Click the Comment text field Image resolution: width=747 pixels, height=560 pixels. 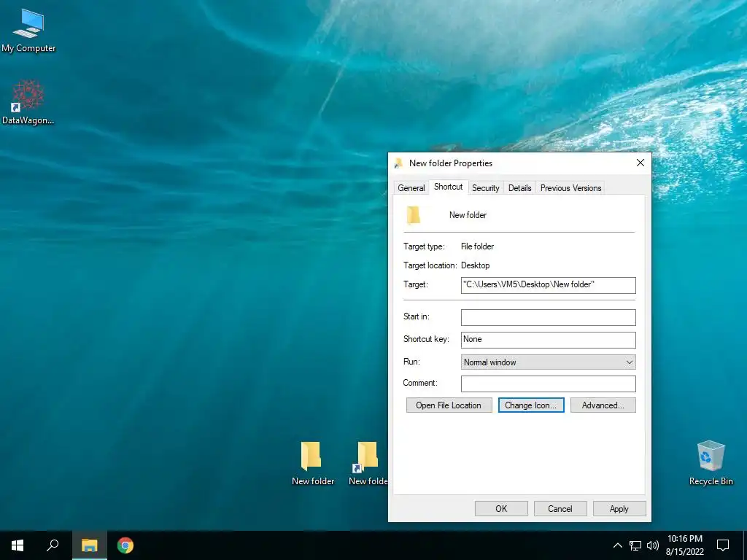pos(549,384)
